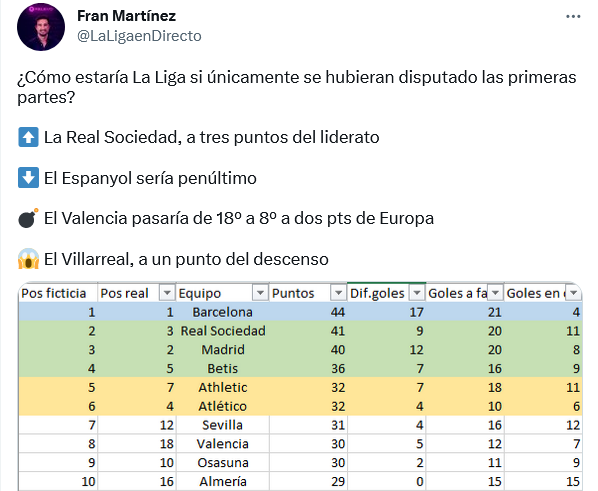Click the screaming face emoji
The image size is (598, 491).
[x=28, y=259]
